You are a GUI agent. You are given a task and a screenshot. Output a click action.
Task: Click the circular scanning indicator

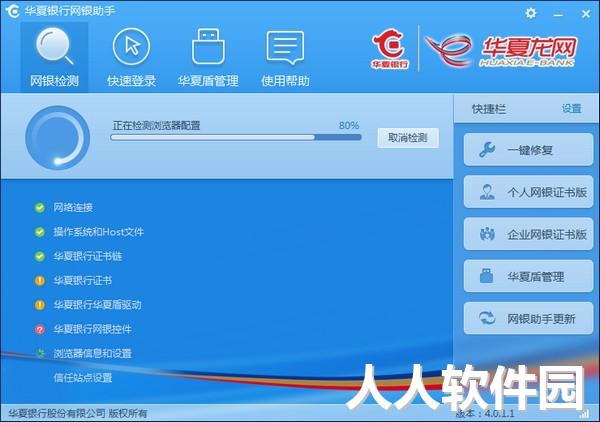pyautogui.click(x=57, y=138)
